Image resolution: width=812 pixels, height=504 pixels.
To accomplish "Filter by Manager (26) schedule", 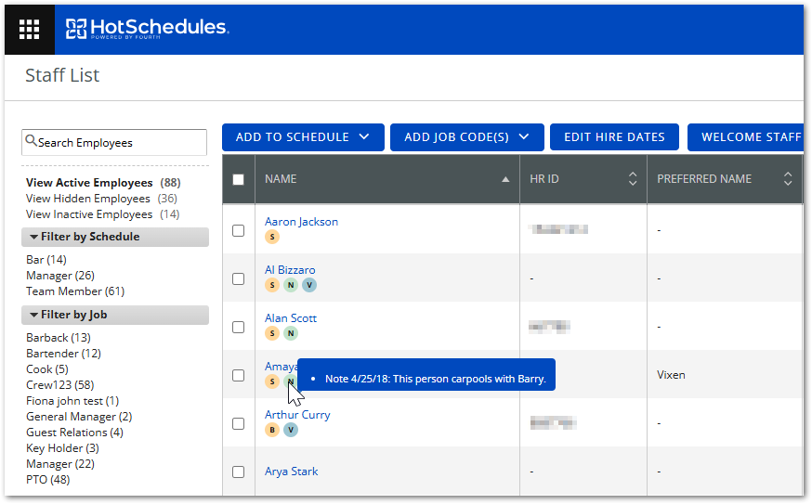I will coord(60,276).
